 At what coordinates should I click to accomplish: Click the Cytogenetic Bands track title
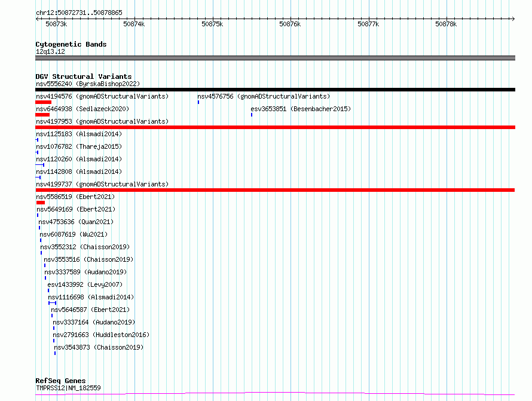coord(71,44)
